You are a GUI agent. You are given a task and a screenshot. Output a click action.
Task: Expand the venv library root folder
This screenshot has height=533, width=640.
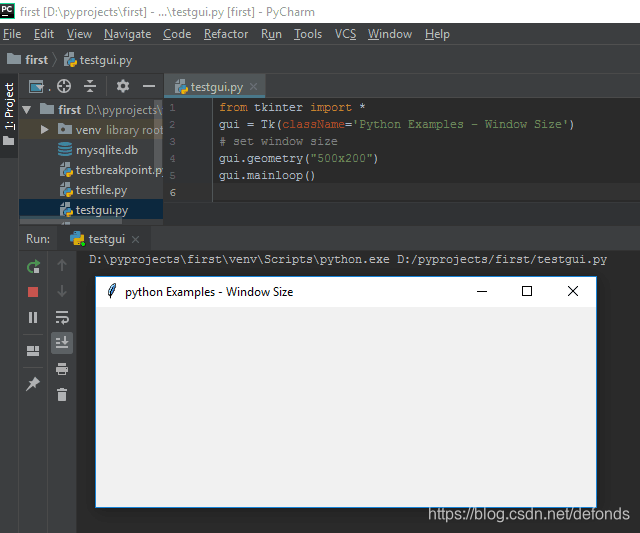(x=44, y=130)
